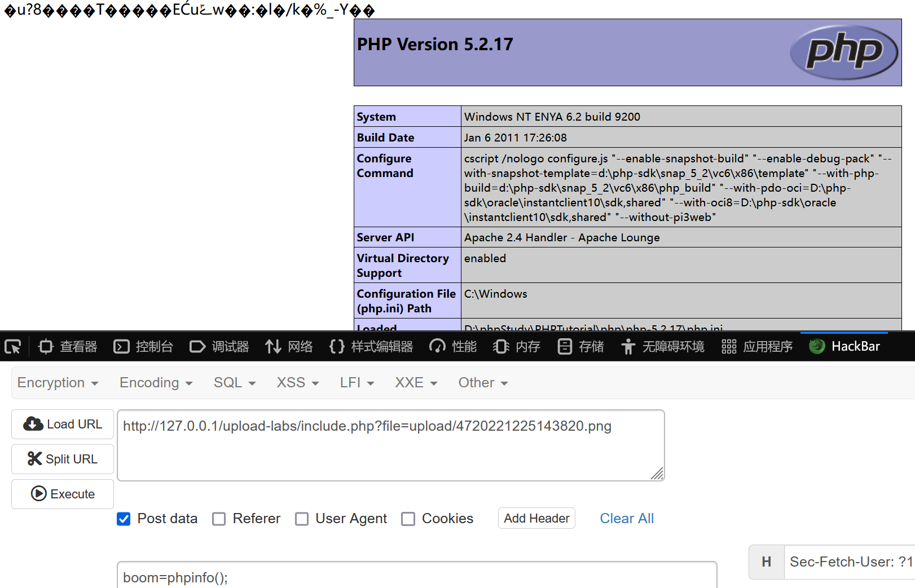Click the PHP logo image
This screenshot has height=588, width=915.
844,52
